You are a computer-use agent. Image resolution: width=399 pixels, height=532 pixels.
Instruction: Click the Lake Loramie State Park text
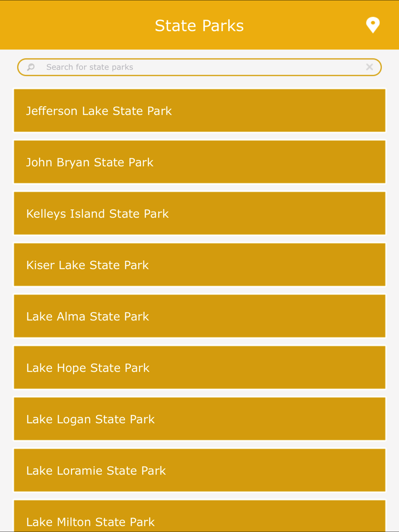pos(96,471)
